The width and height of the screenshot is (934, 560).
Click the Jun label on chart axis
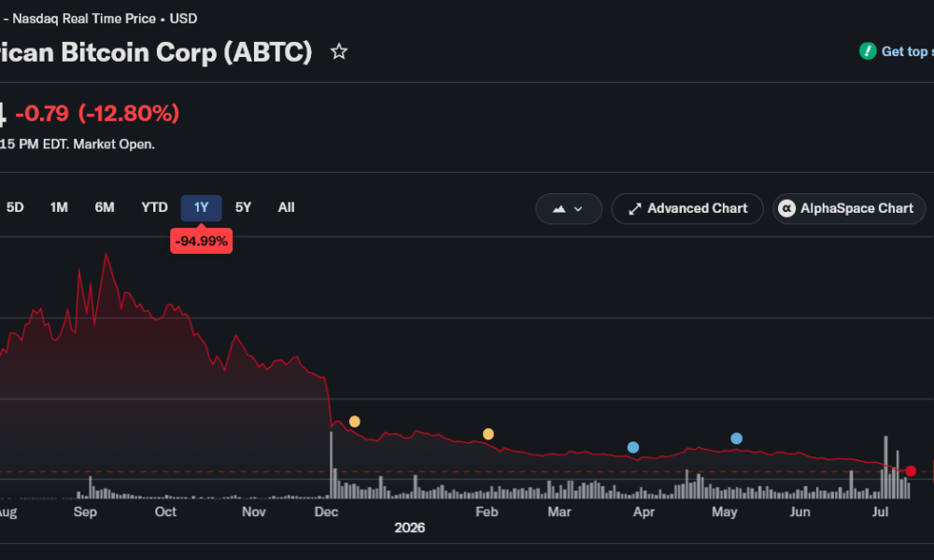[800, 511]
